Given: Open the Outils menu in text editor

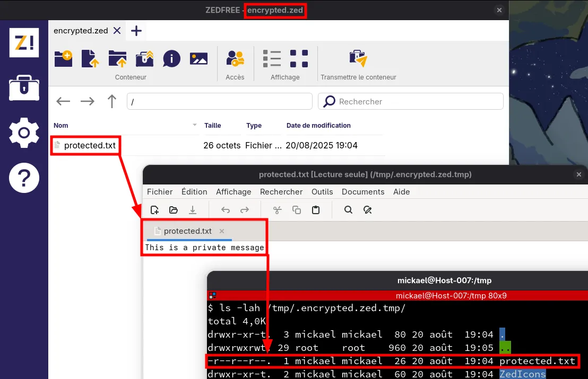Looking at the screenshot, I should (x=322, y=192).
